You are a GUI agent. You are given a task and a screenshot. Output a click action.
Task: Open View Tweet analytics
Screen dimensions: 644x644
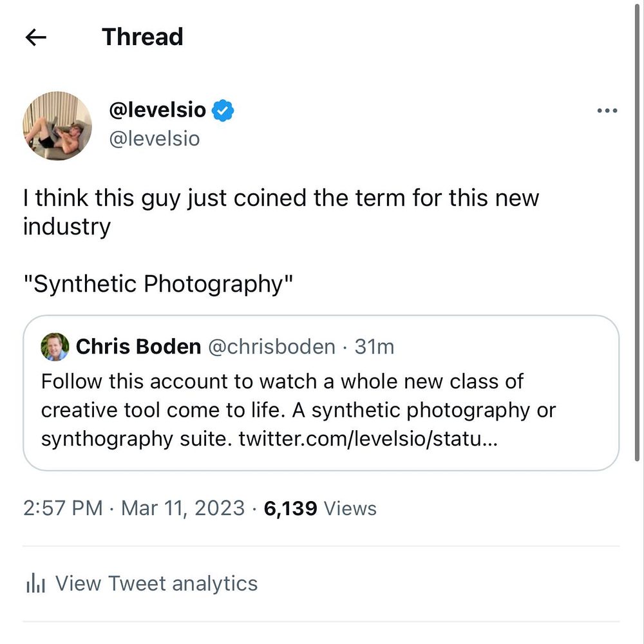tap(156, 583)
